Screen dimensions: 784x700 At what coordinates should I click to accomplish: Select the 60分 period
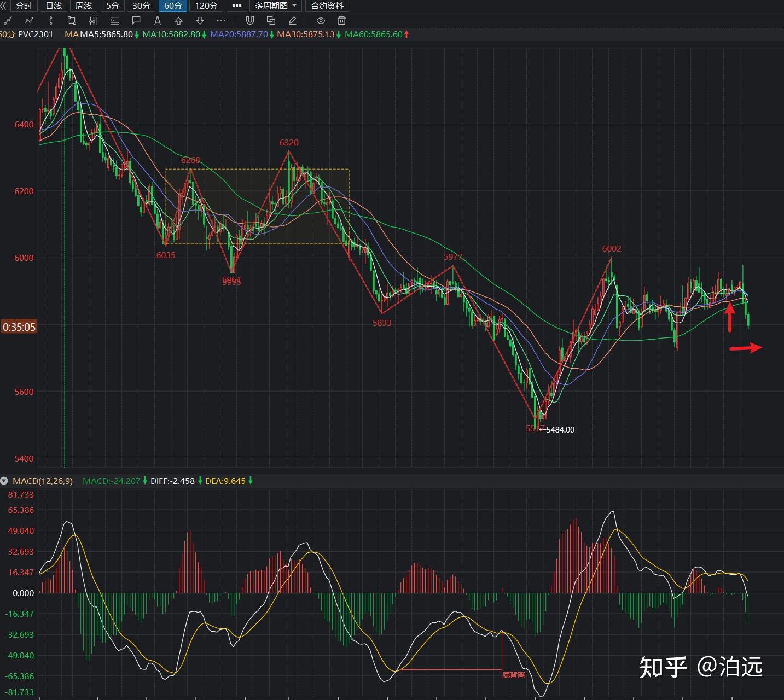(x=172, y=6)
